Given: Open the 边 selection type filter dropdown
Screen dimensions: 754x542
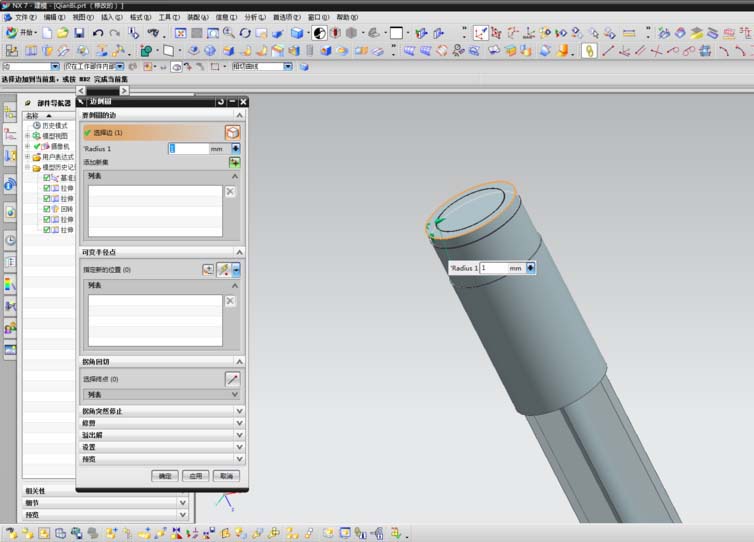Looking at the screenshot, I should 55,66.
